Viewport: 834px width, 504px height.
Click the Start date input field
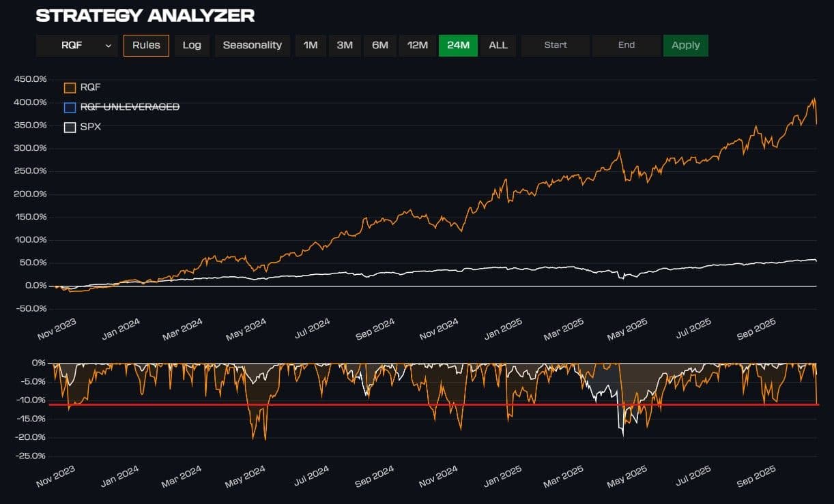click(555, 46)
